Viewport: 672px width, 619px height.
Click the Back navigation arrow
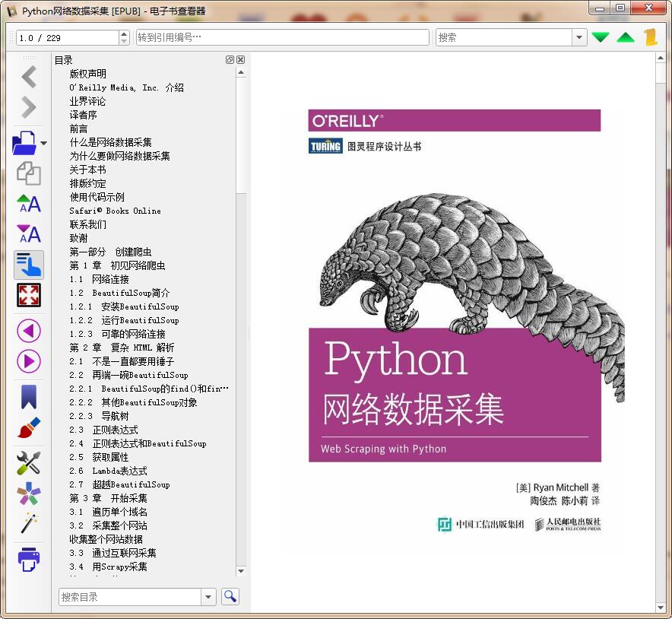click(29, 77)
